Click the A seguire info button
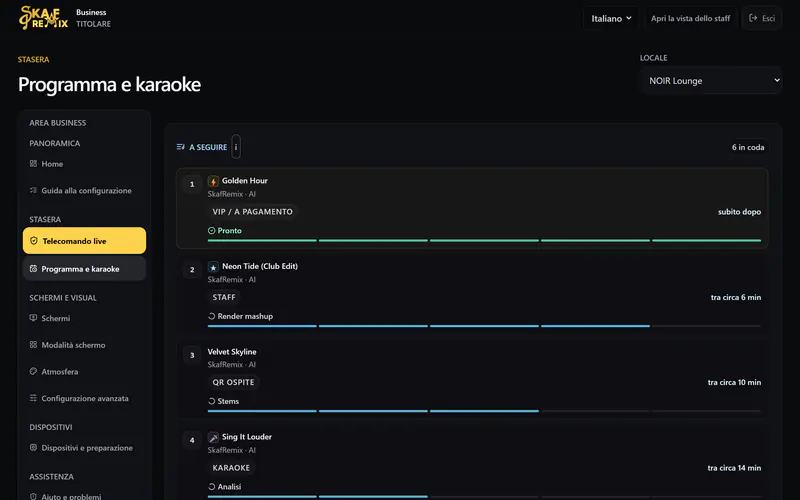800x500 pixels. 236,147
